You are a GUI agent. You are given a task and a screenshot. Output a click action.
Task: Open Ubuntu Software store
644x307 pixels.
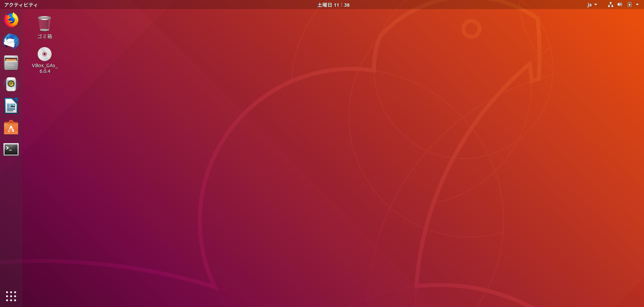tap(11, 128)
